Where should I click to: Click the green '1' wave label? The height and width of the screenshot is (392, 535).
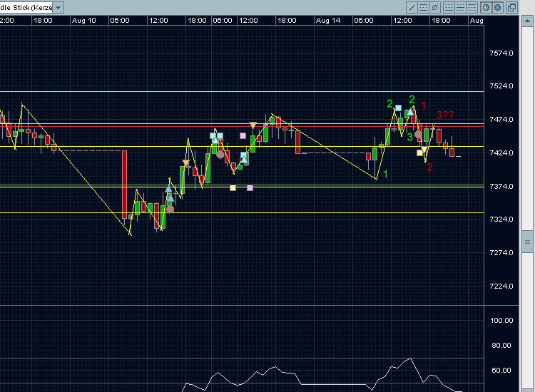[x=385, y=174]
